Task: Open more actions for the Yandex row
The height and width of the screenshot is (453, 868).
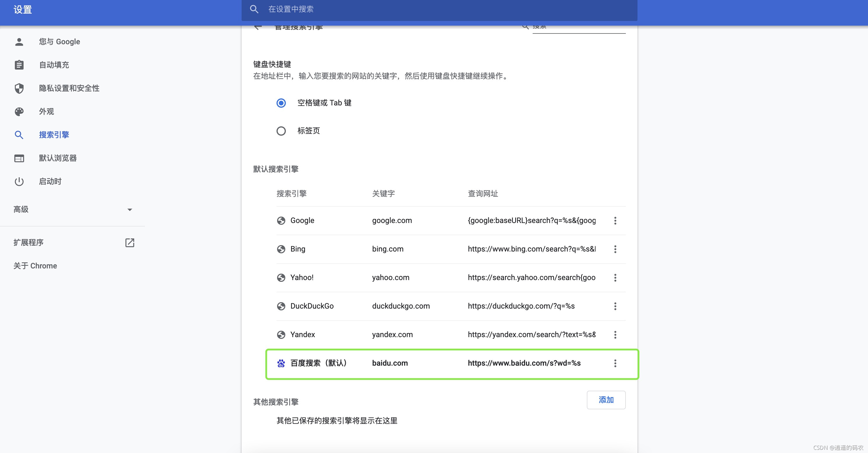Action: (615, 335)
